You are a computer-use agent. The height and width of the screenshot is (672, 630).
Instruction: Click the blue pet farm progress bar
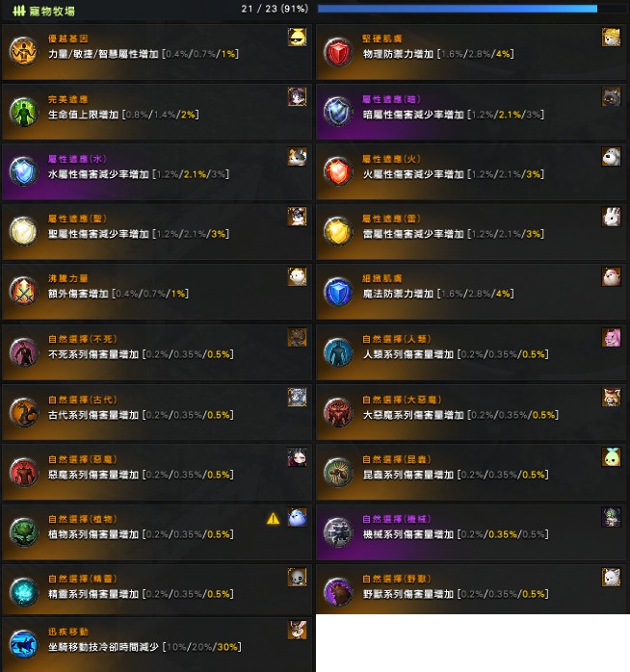pyautogui.click(x=458, y=9)
